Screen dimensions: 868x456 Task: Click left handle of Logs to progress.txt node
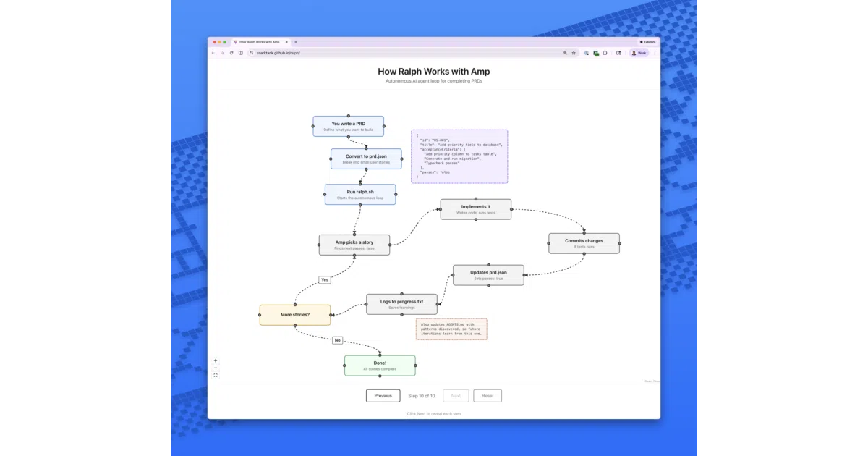coord(367,304)
